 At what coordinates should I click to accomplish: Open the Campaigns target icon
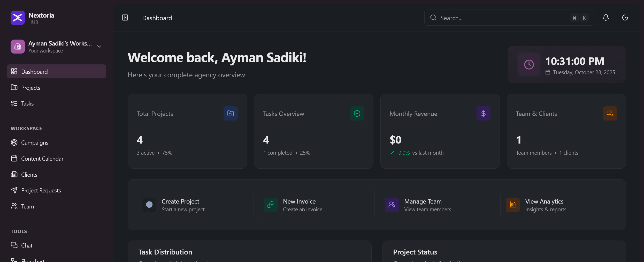pos(14,142)
